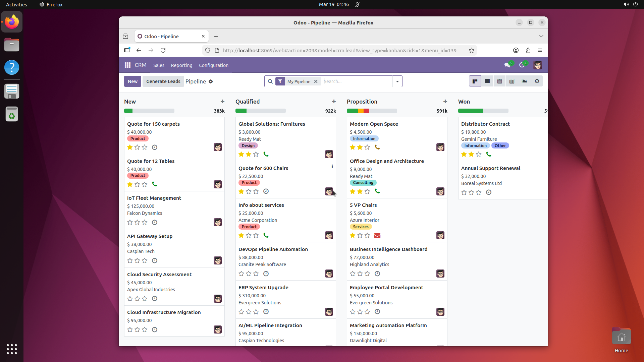Open the activity view clock icon
This screenshot has height=362, width=644.
click(x=537, y=81)
